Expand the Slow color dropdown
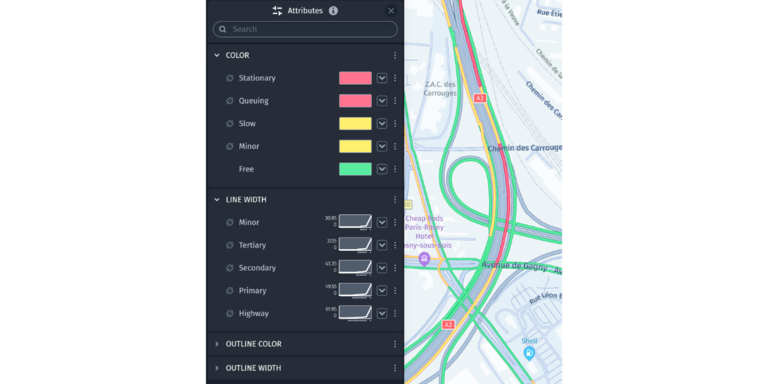Screen dimensions: 768x384 click(x=382, y=124)
